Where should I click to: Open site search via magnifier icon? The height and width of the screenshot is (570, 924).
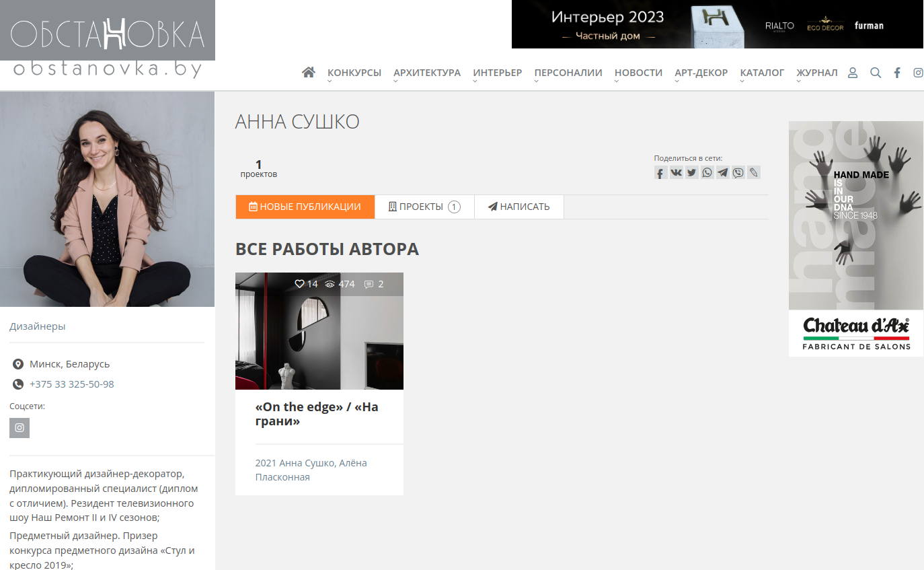point(875,73)
